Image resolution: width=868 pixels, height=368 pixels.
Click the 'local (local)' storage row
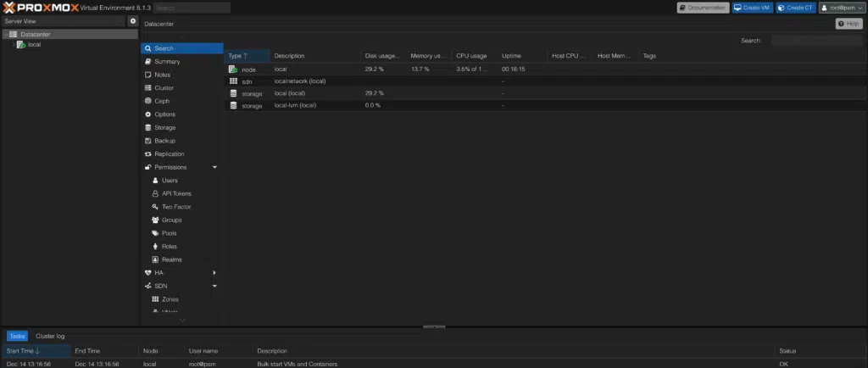tap(545, 93)
